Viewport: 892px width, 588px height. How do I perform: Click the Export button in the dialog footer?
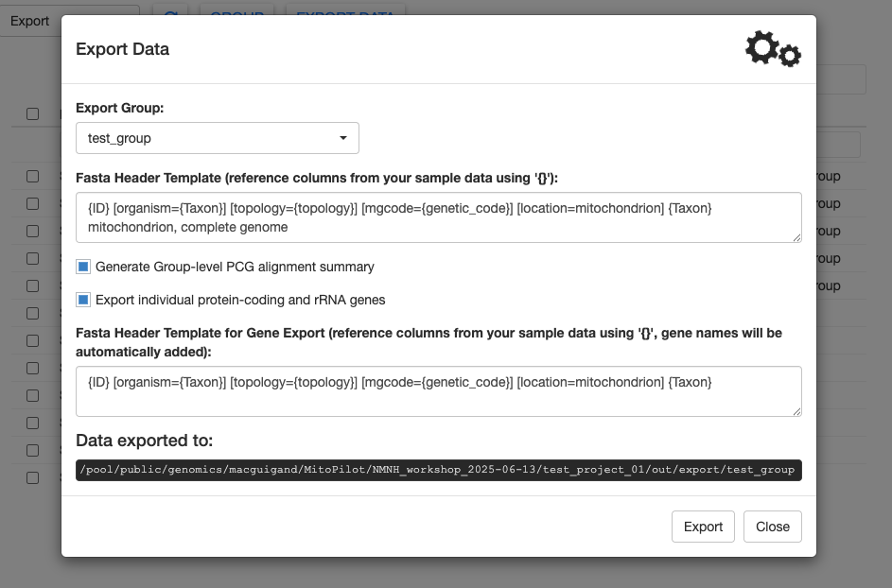pyautogui.click(x=703, y=527)
